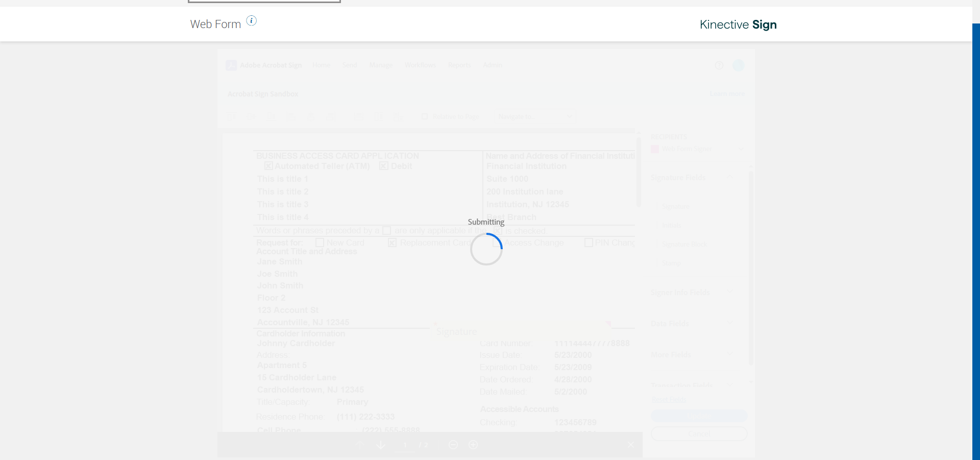The image size is (980, 460).
Task: Zoom in using the plus icon
Action: click(473, 445)
